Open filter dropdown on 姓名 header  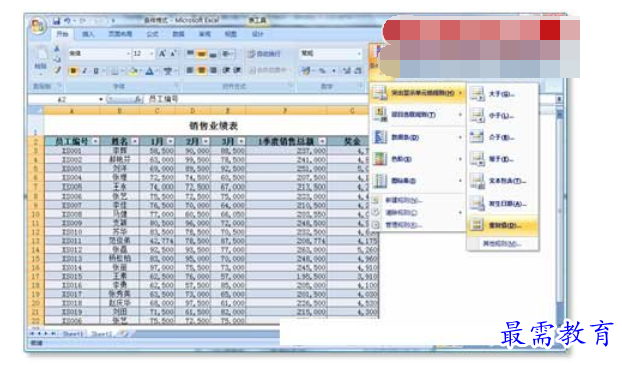tap(135, 141)
